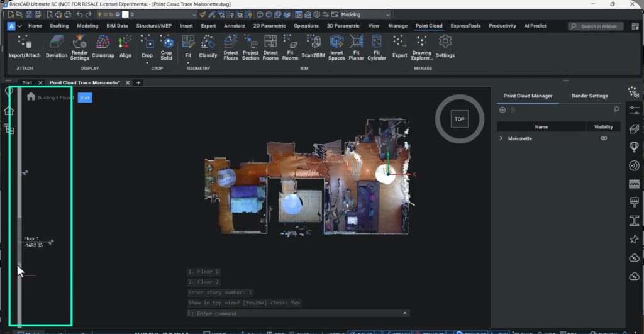Switch to the Start document tab
Image resolution: width=644 pixels, height=334 pixels.
[27, 82]
